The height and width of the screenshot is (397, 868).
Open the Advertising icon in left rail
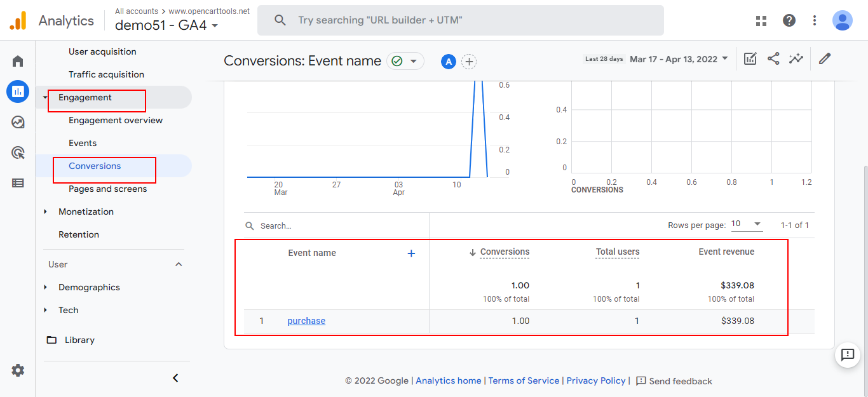(18, 152)
